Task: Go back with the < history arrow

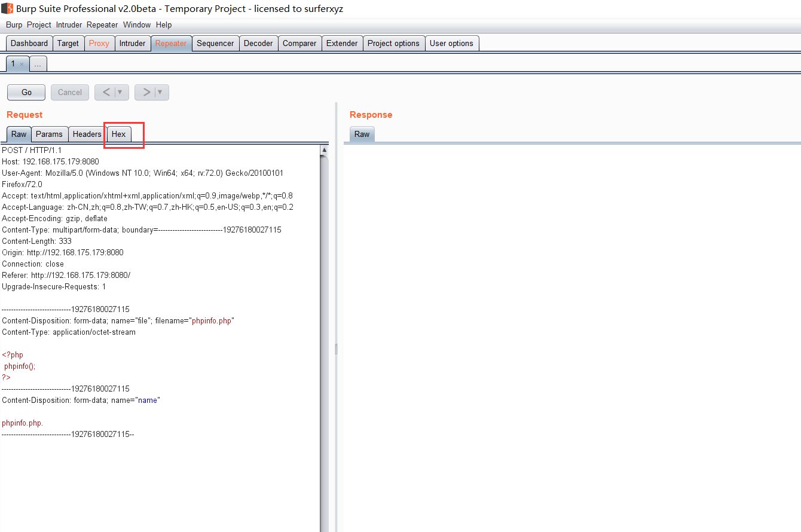Action: [106, 92]
